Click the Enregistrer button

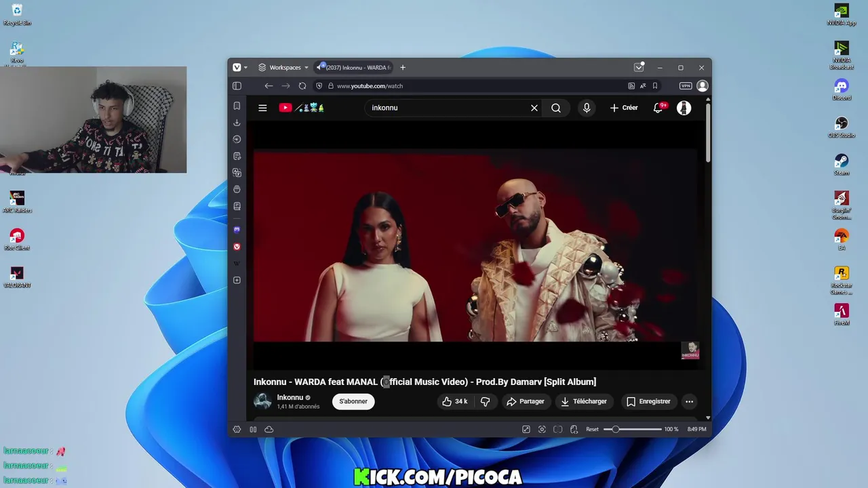[648, 401]
